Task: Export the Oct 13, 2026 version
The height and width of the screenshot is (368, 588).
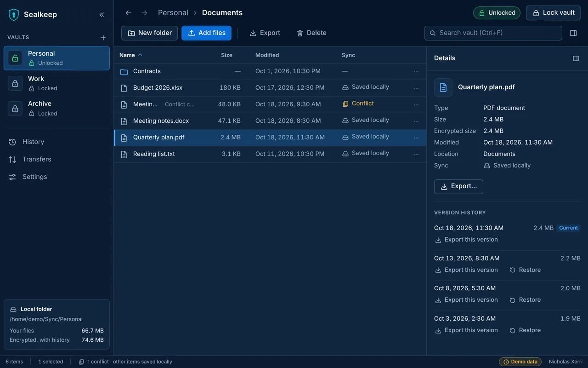Action: coord(466,270)
